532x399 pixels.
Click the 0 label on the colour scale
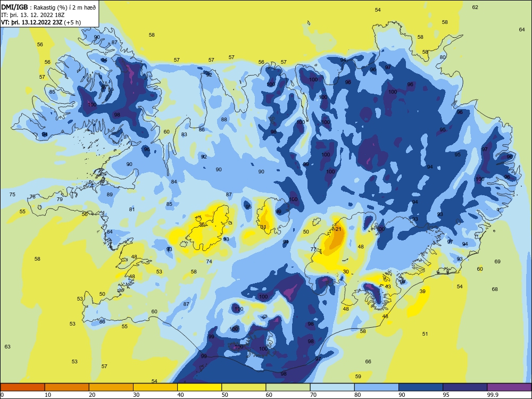[2, 395]
